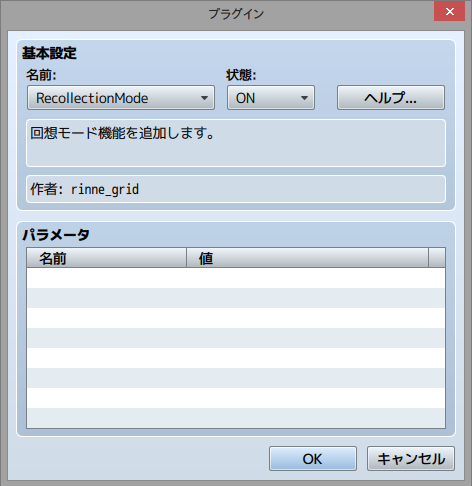Click the 基本設定 section heading
The height and width of the screenshot is (486, 472).
49,53
